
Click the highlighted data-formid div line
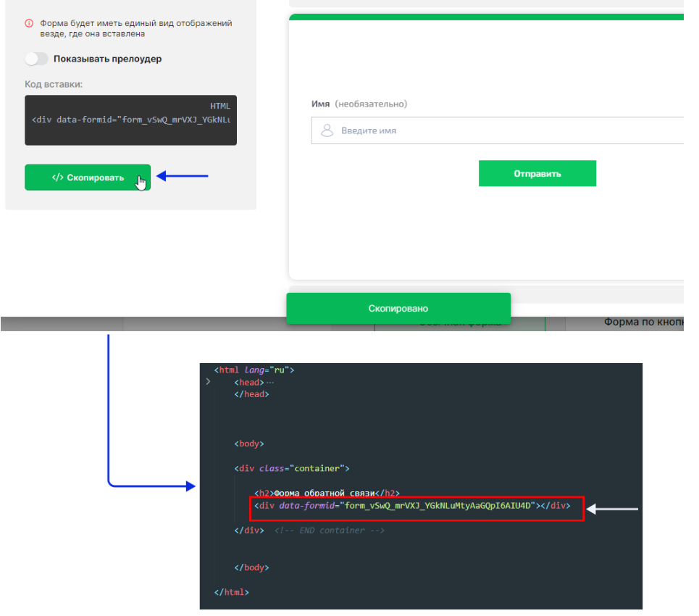tap(412, 506)
